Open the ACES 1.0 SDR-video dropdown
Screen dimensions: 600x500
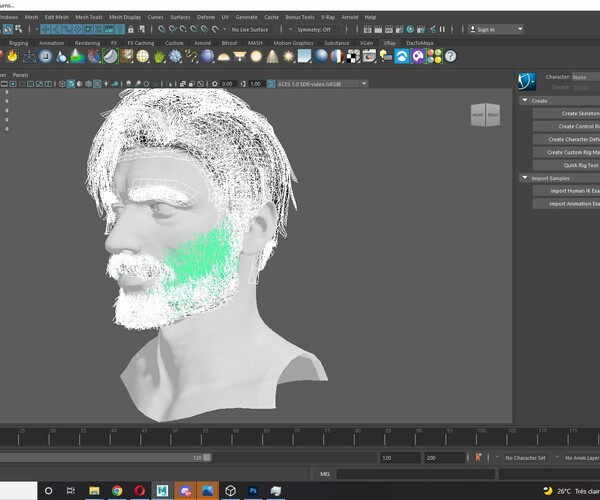322,84
